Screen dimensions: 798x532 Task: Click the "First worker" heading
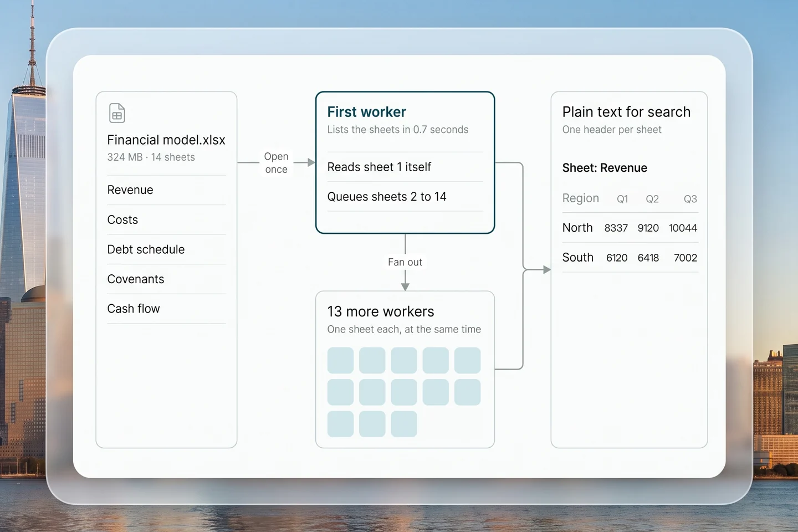pos(367,112)
